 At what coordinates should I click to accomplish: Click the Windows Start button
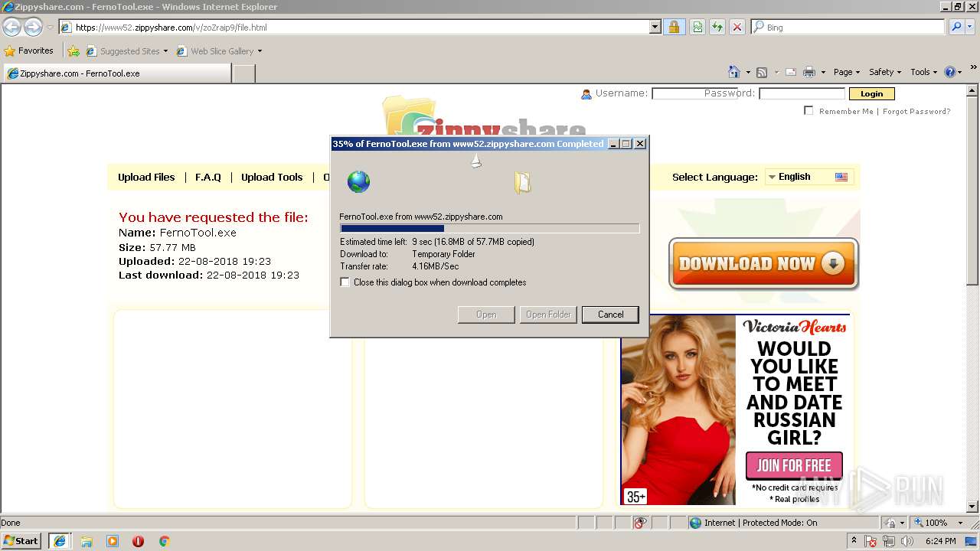[21, 541]
